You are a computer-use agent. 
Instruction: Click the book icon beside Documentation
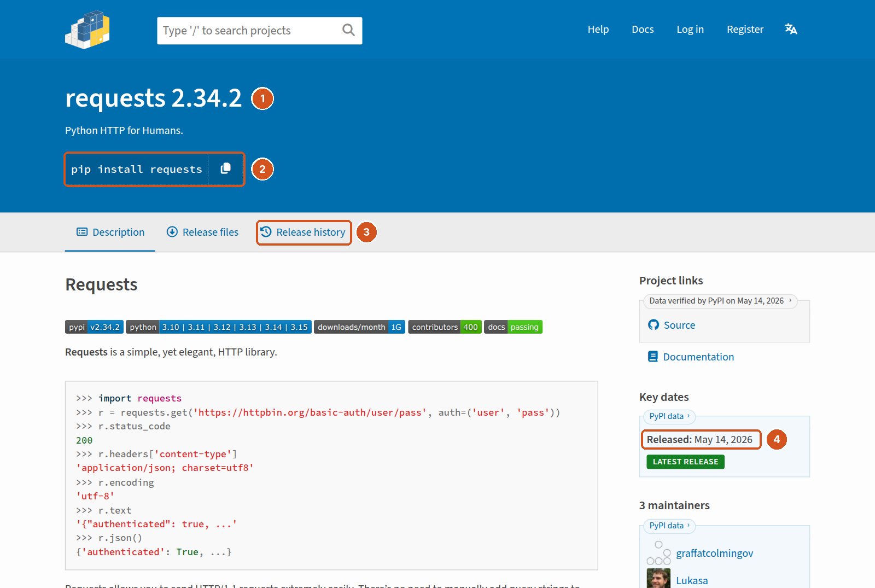coord(653,357)
